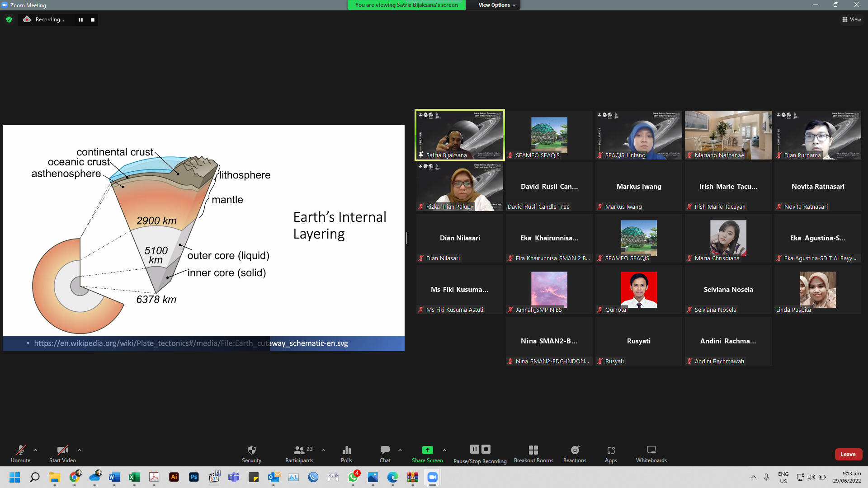Image resolution: width=868 pixels, height=488 pixels.
Task: Expand sharing options next to Share Screen
Action: [444, 450]
